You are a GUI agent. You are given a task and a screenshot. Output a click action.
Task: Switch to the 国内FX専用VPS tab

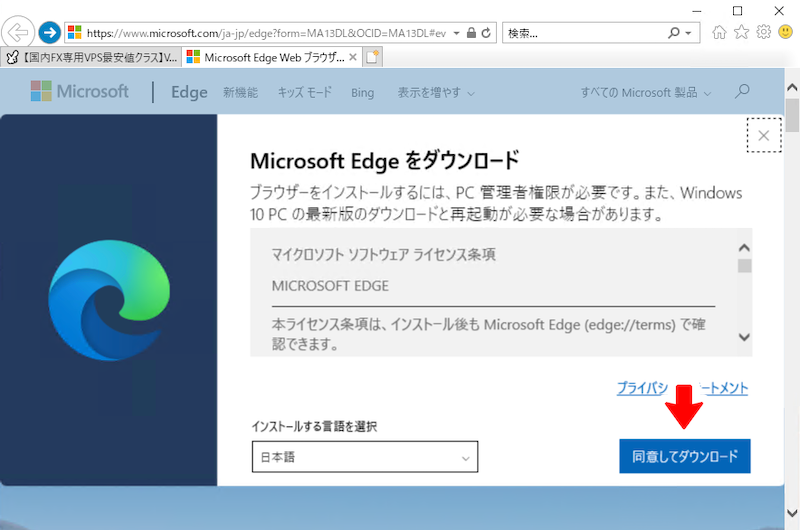coord(91,57)
